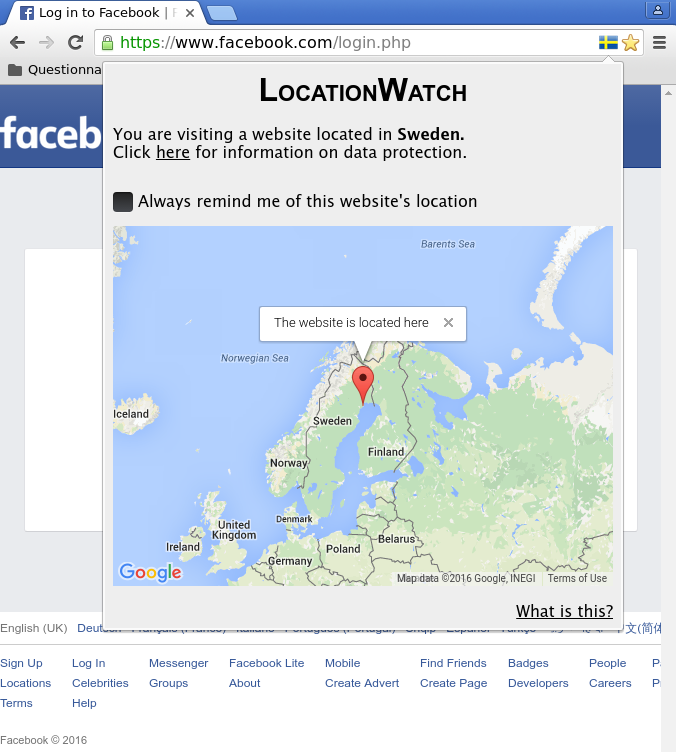This screenshot has height=752, width=676.
Task: Open Create Advert link
Action: [362, 683]
